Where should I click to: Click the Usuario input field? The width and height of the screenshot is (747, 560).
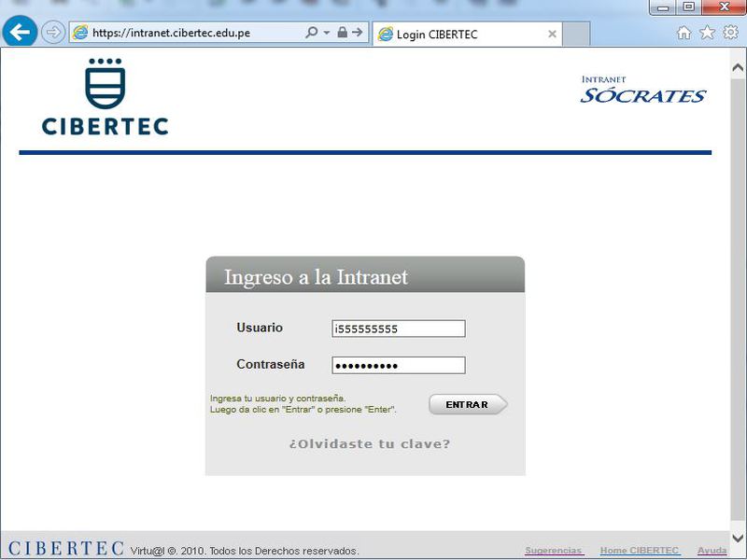397,328
